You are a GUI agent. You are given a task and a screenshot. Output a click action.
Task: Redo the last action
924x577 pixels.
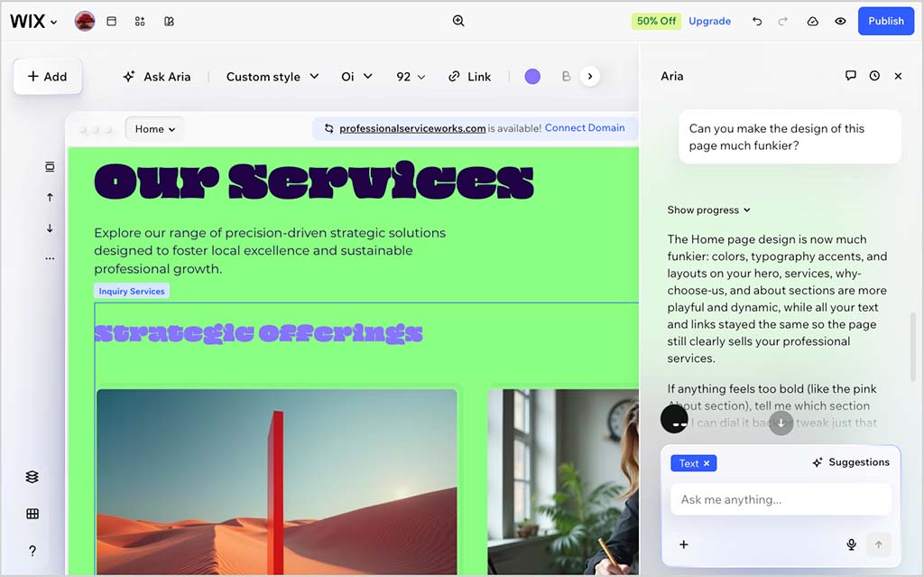[x=782, y=22]
